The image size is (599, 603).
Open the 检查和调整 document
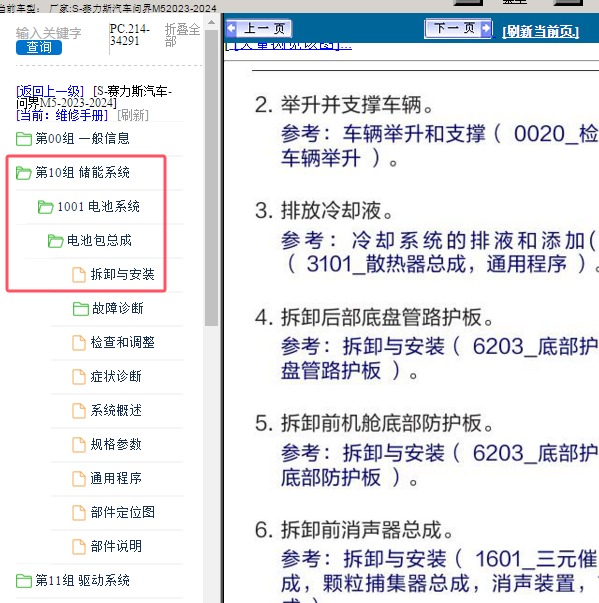122,342
